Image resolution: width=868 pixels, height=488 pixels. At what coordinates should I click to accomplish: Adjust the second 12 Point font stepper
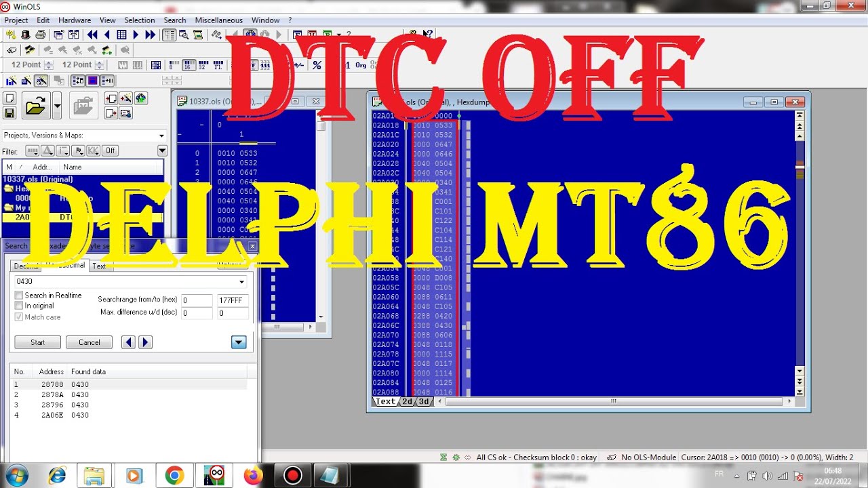pos(100,65)
